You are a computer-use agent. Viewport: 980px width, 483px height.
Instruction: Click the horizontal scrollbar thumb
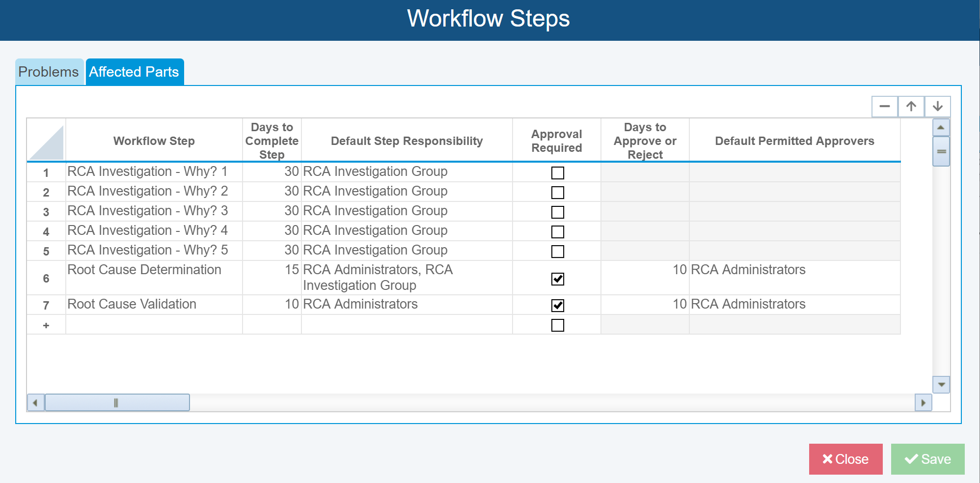[x=116, y=402]
